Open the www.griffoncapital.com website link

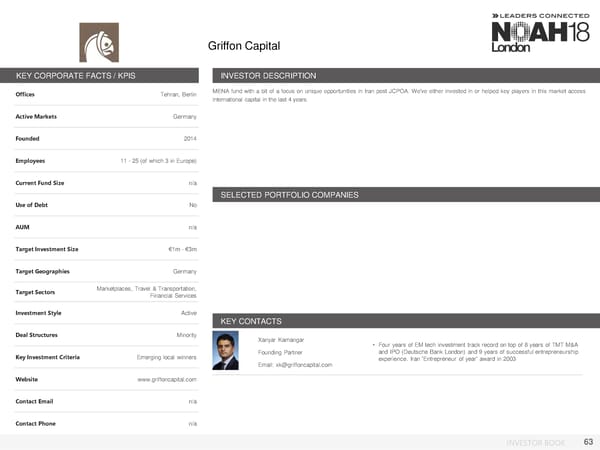tap(166, 380)
